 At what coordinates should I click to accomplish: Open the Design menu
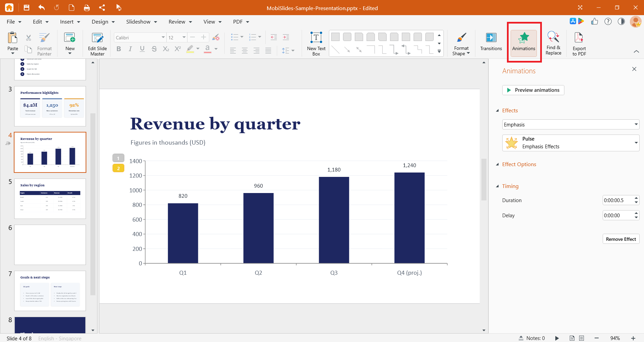[103, 22]
